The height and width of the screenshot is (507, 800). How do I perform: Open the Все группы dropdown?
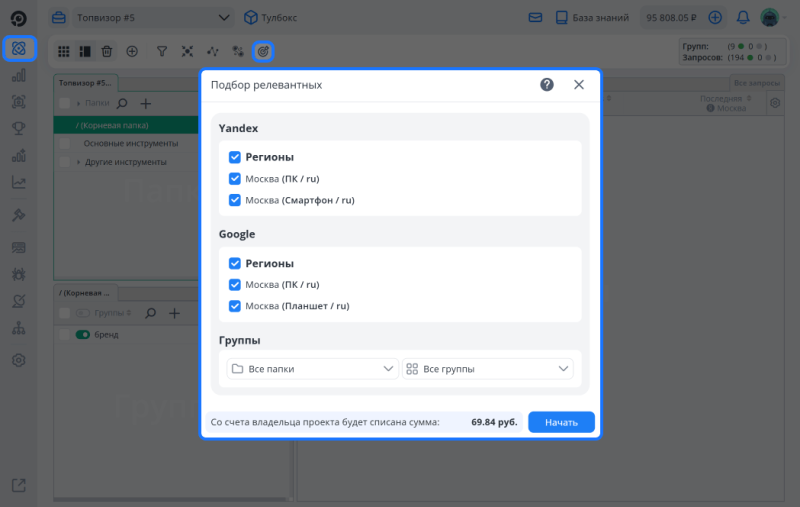[488, 369]
